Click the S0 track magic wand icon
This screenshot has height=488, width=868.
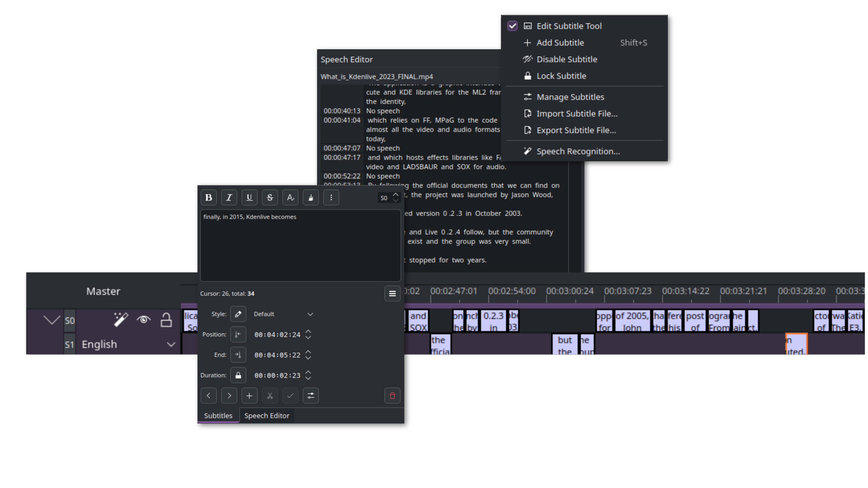[121, 320]
